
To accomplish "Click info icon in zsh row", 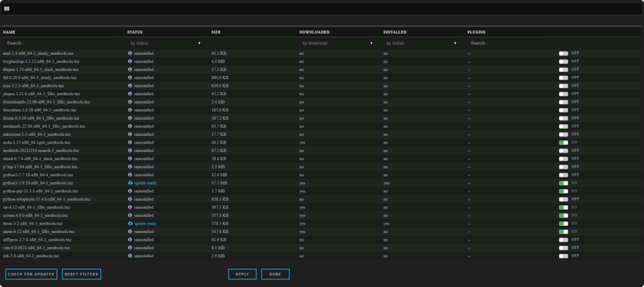I will pyautogui.click(x=130, y=256).
